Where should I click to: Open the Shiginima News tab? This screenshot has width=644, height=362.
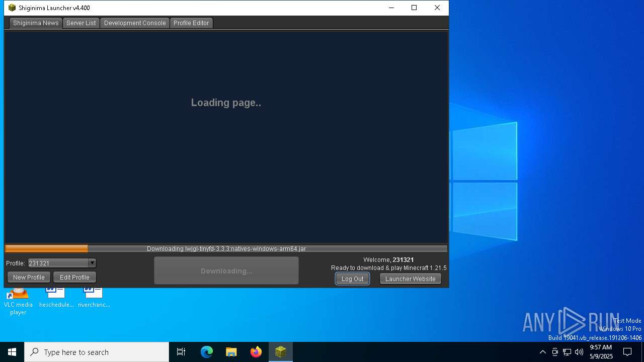coord(36,23)
